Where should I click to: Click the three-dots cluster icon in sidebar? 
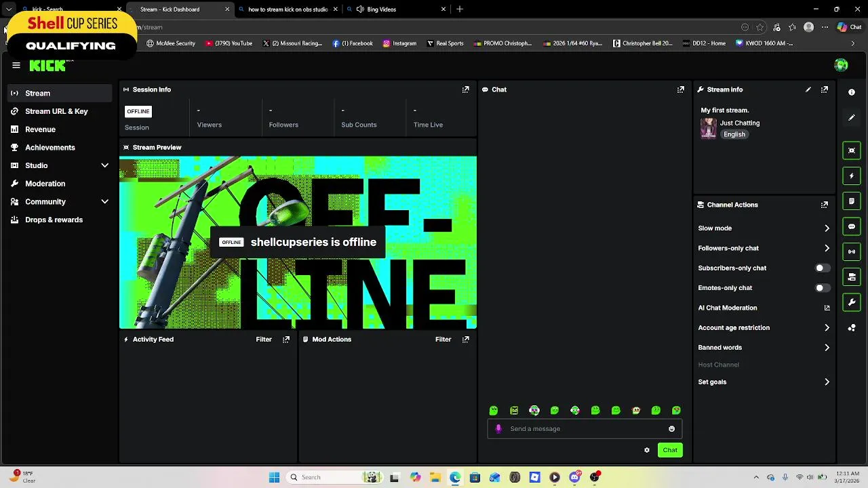pos(852,328)
